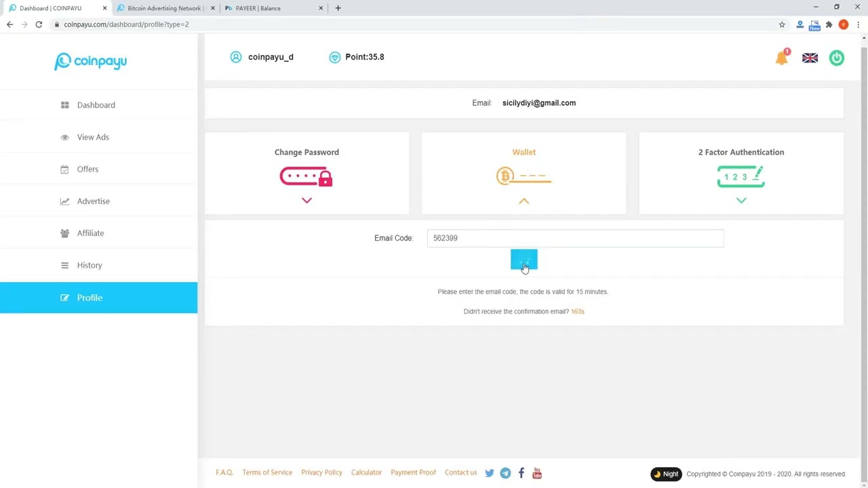Open the Terms of Service link
Image resolution: width=868 pixels, height=488 pixels.
pos(267,472)
